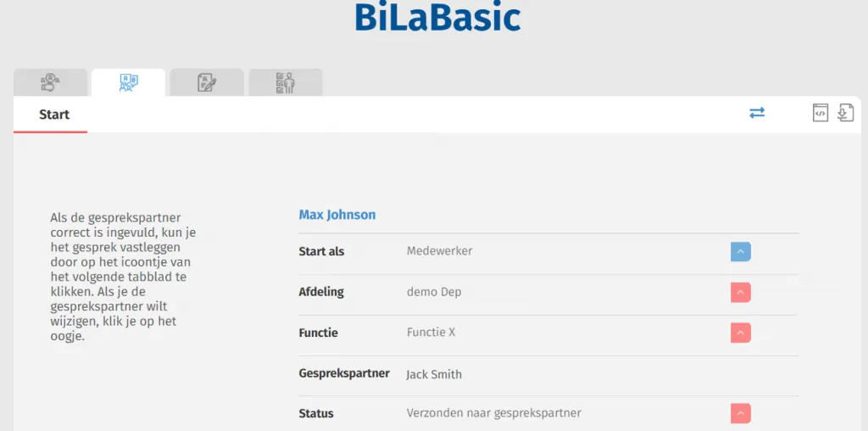
Task: Collapse the Status row with red chevron
Action: click(741, 413)
